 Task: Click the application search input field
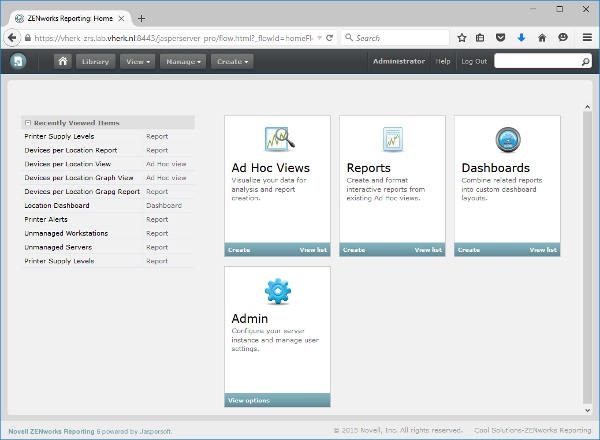(537, 61)
